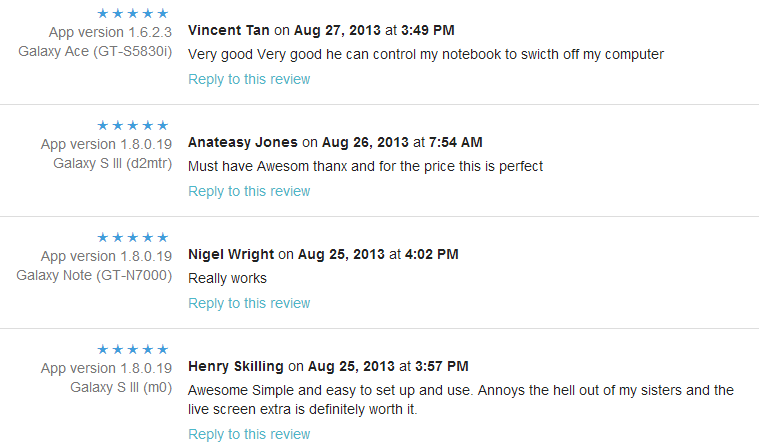Click the Galaxy S III (m0) device label

[120, 386]
